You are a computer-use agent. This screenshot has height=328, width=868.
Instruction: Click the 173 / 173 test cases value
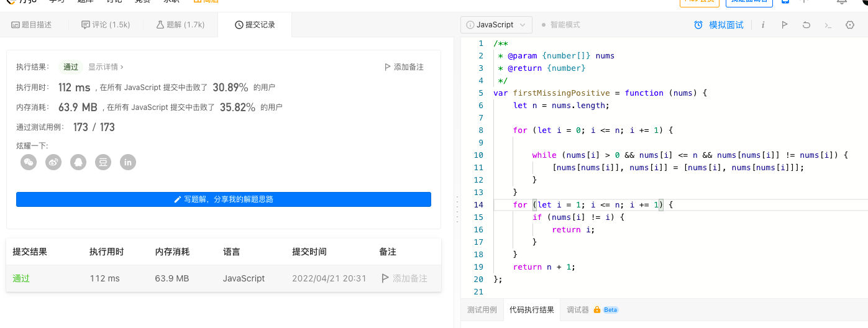click(x=94, y=127)
